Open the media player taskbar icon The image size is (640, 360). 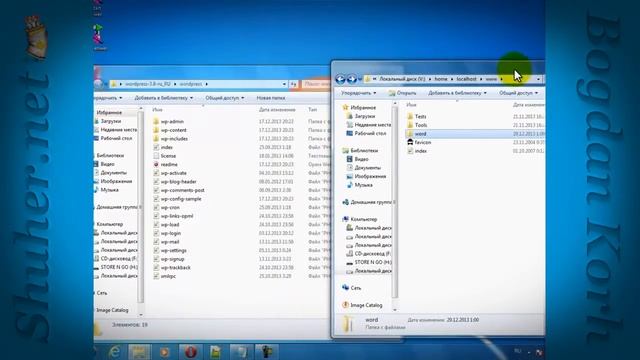[x=164, y=352]
